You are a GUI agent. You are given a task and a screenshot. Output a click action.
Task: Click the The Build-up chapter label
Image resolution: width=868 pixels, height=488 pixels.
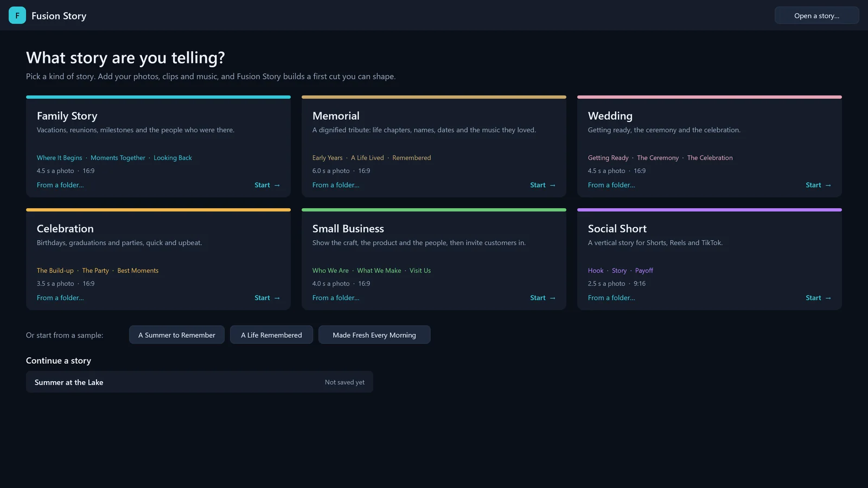(x=55, y=271)
